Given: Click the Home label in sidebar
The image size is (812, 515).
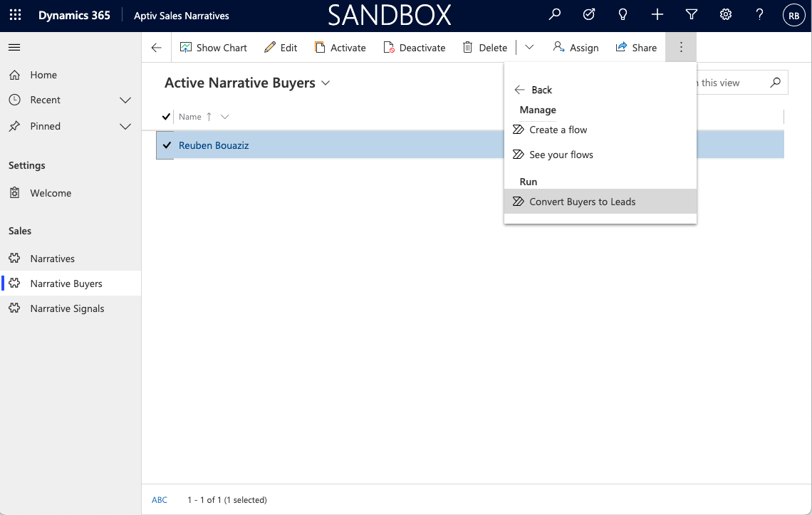Looking at the screenshot, I should (x=43, y=75).
